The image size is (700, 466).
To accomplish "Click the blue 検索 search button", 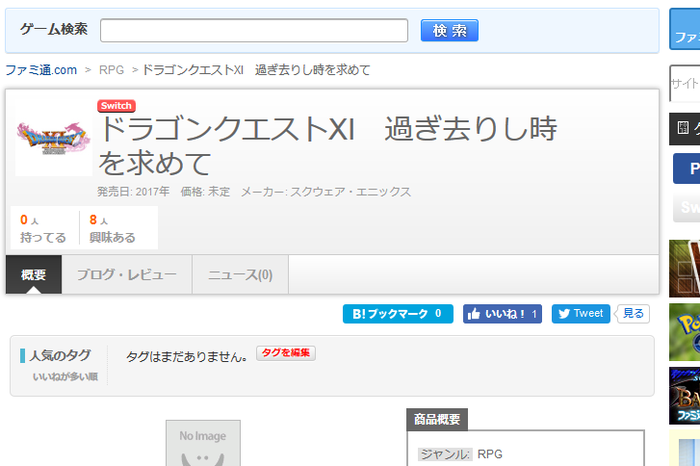I will (450, 30).
